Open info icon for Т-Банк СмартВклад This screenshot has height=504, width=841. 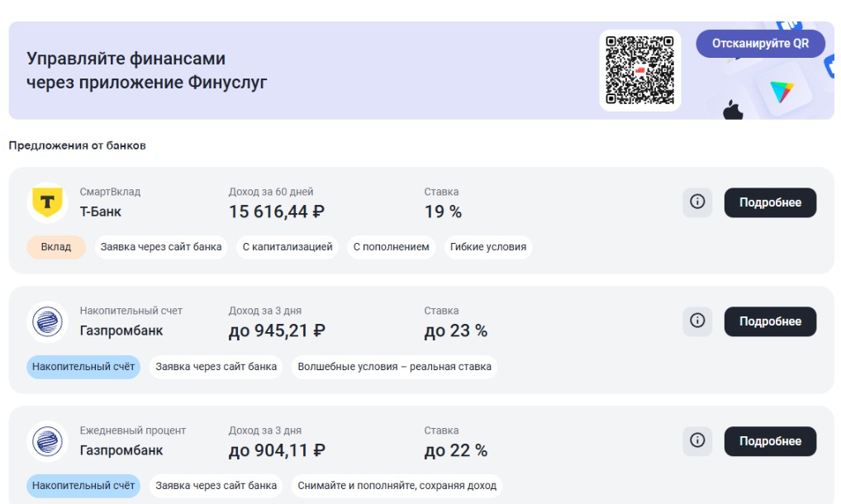(x=697, y=202)
